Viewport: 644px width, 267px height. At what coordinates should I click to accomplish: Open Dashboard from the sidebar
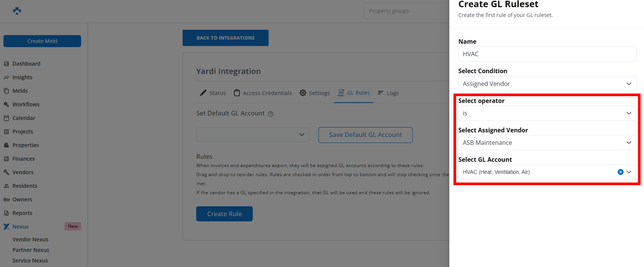26,64
